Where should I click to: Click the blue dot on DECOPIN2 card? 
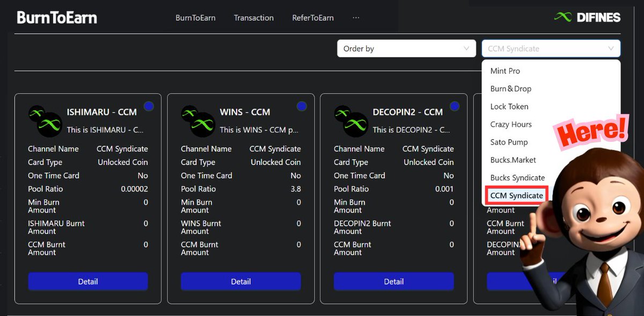(x=455, y=106)
